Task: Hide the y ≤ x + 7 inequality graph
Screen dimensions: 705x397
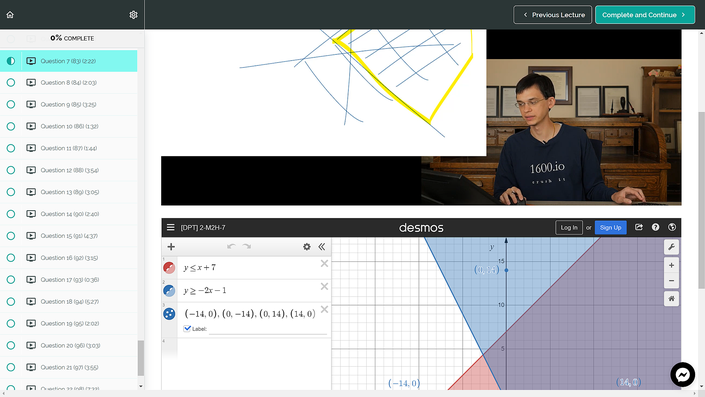Action: [169, 268]
